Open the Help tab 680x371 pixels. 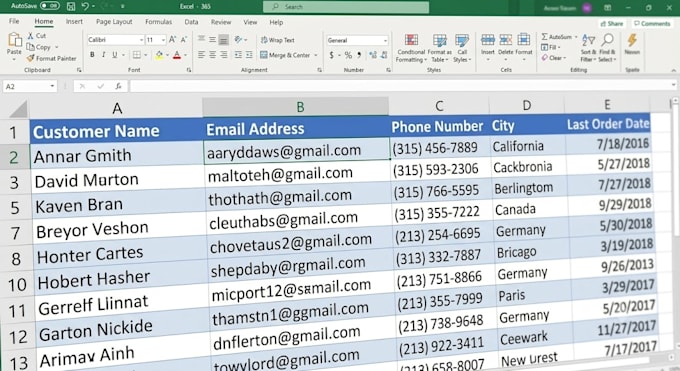pyautogui.click(x=276, y=22)
